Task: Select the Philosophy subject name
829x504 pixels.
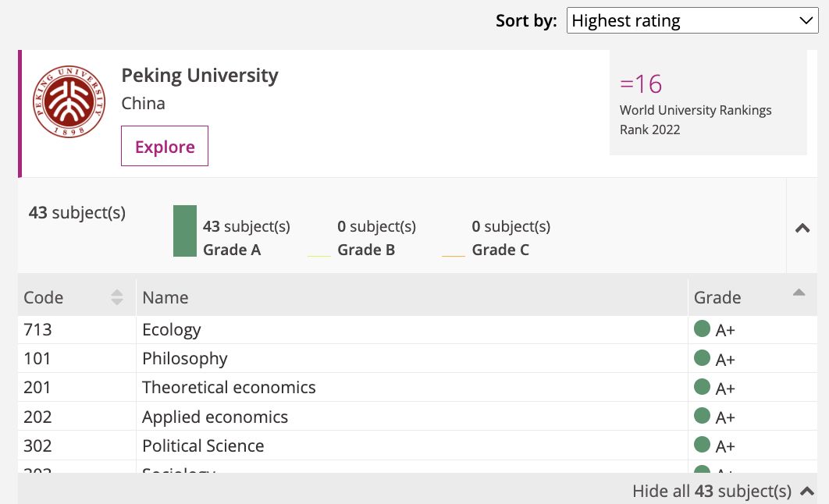Action: pos(185,359)
